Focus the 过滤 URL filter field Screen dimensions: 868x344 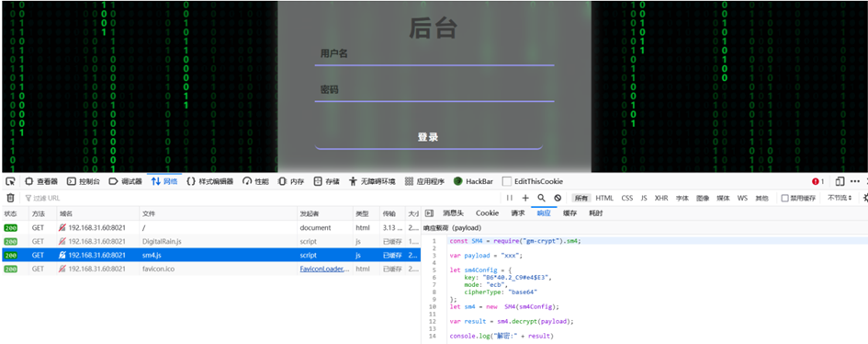point(260,198)
